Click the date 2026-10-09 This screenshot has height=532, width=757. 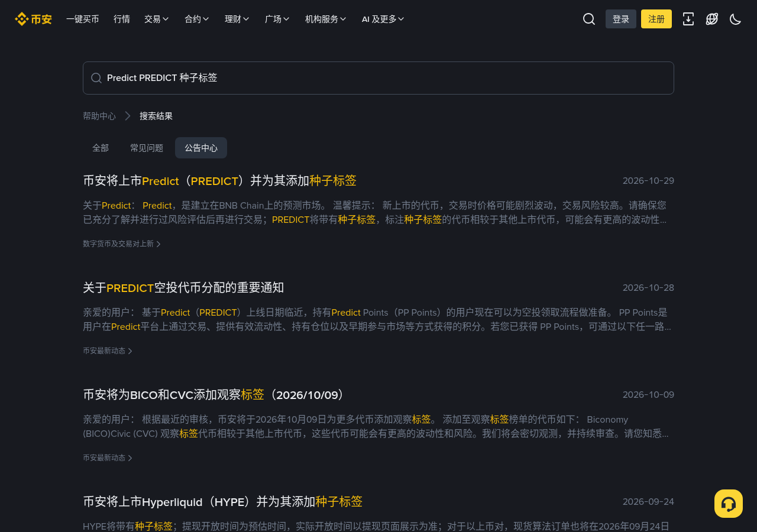coord(648,395)
